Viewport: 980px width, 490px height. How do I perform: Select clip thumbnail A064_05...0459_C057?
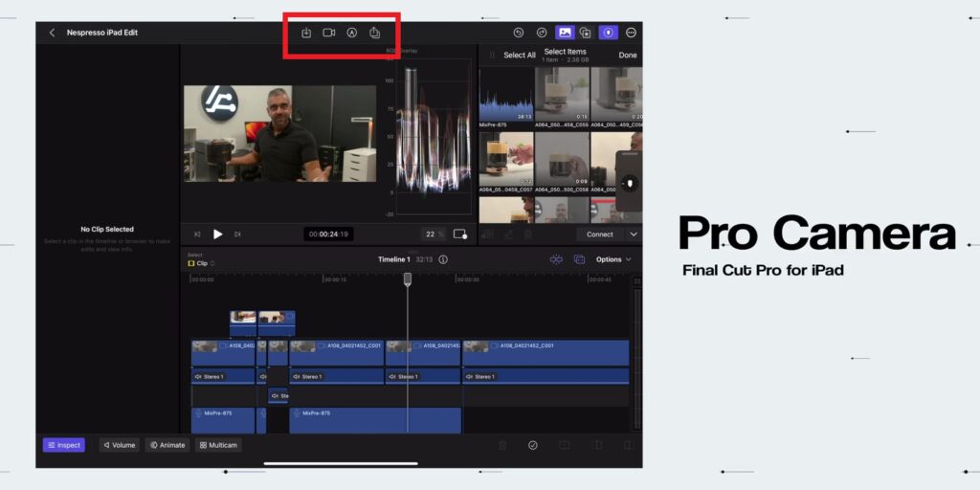[505, 159]
